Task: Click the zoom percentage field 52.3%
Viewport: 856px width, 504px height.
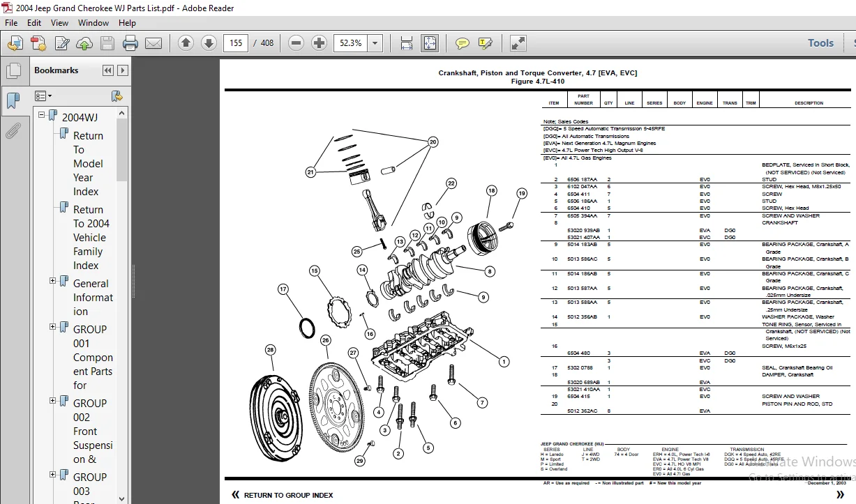Action: click(350, 43)
